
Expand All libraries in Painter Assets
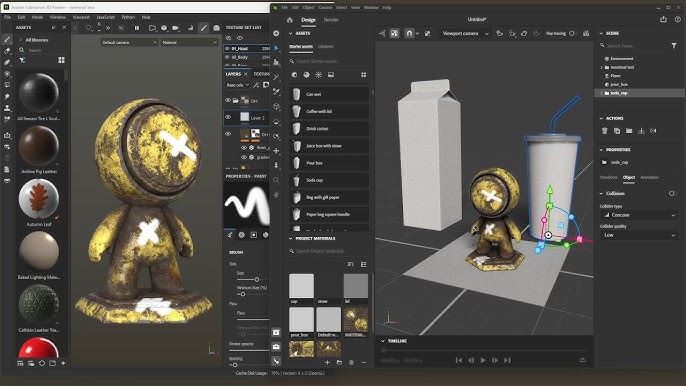tap(21, 40)
